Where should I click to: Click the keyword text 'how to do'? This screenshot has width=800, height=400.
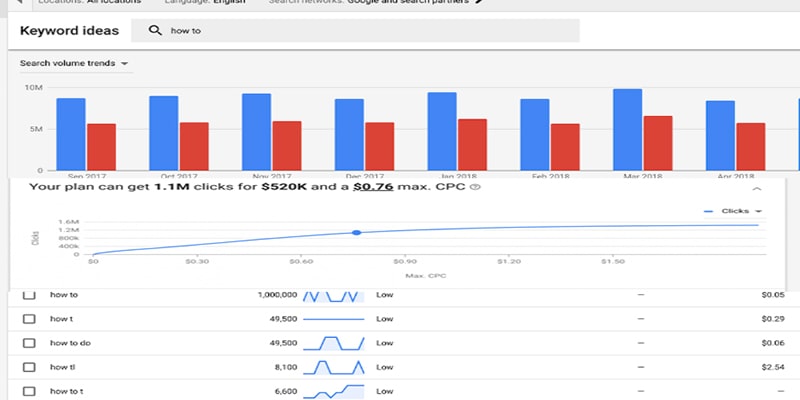[x=70, y=343]
